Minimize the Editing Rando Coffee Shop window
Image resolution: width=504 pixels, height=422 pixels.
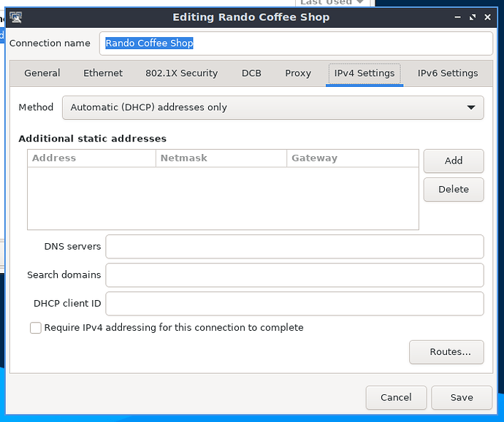pos(457,17)
